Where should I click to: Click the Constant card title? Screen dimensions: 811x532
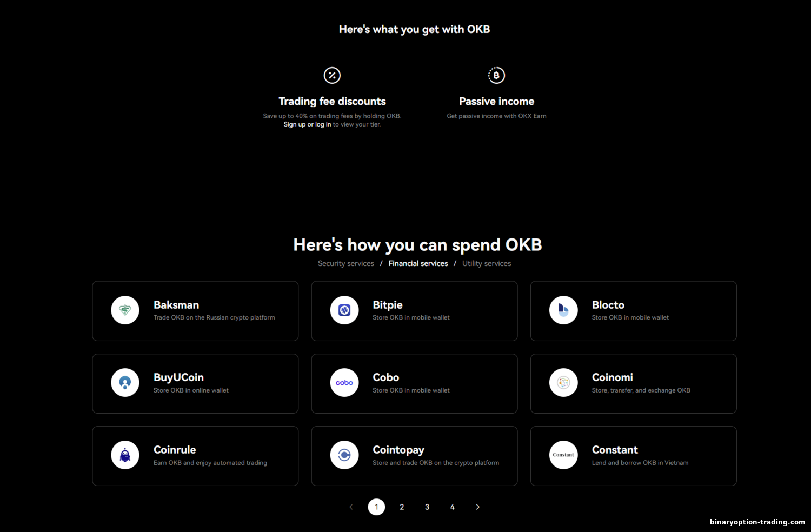[x=615, y=450]
